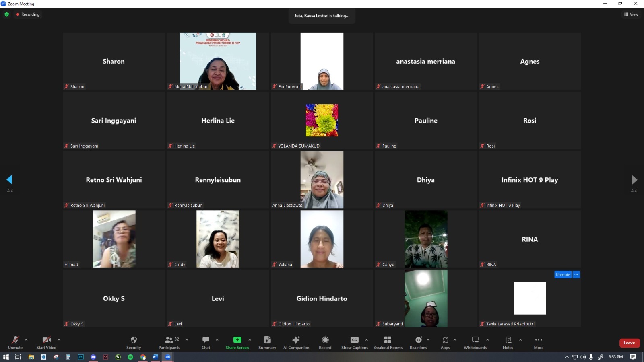Toggle Start Video camera on
The width and height of the screenshot is (644, 362).
click(46, 340)
